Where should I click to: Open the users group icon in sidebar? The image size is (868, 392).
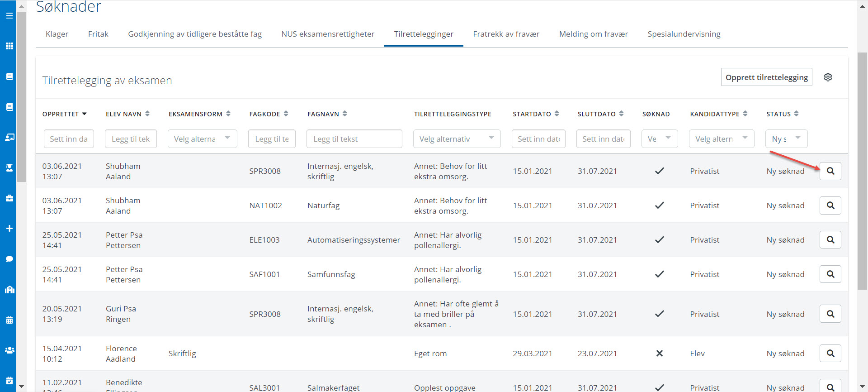click(x=9, y=350)
